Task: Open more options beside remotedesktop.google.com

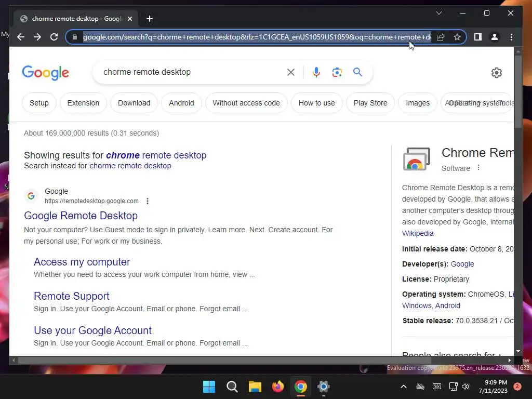Action: pos(147,201)
